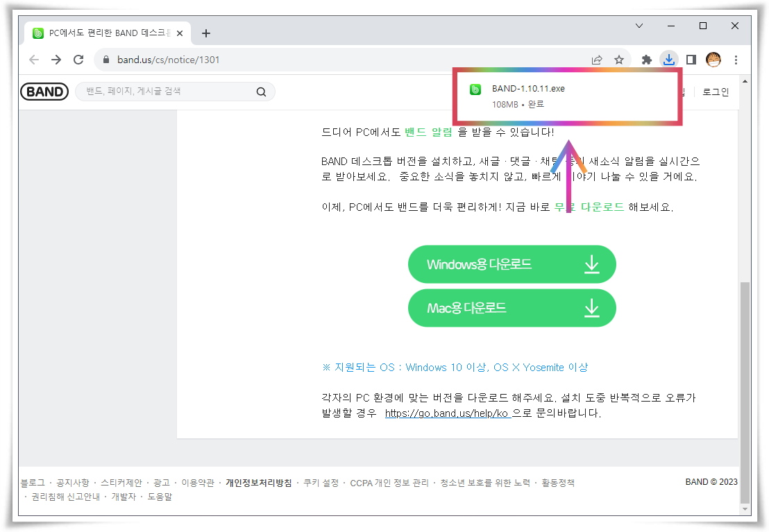This screenshot has height=532, width=769.
Task: Click the 밴드 알림 green link
Action: 428,132
